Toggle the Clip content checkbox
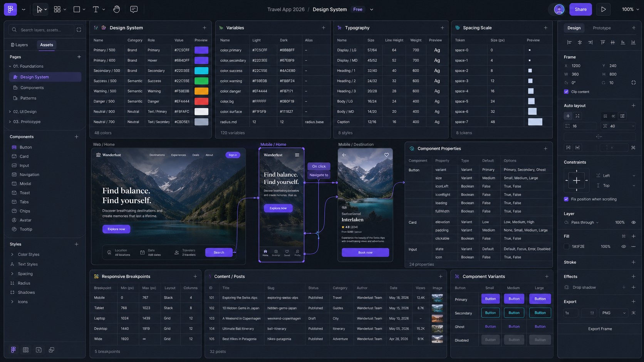The height and width of the screenshot is (362, 644). pyautogui.click(x=566, y=92)
